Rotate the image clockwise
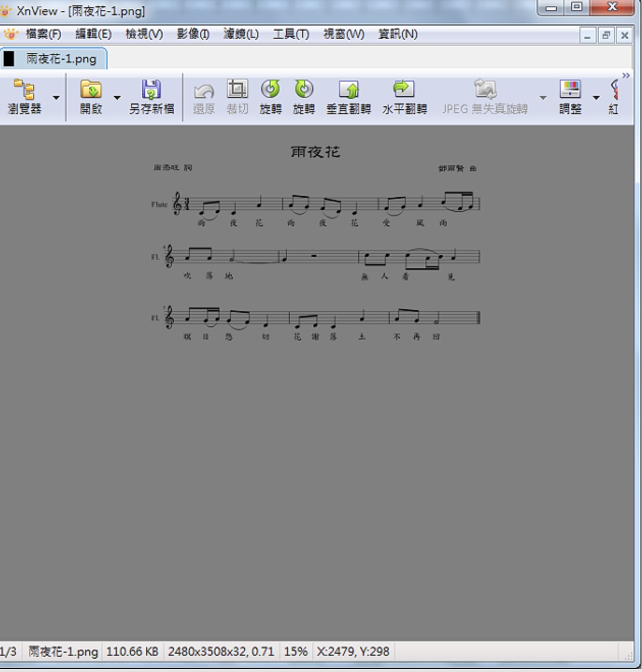 [x=304, y=97]
